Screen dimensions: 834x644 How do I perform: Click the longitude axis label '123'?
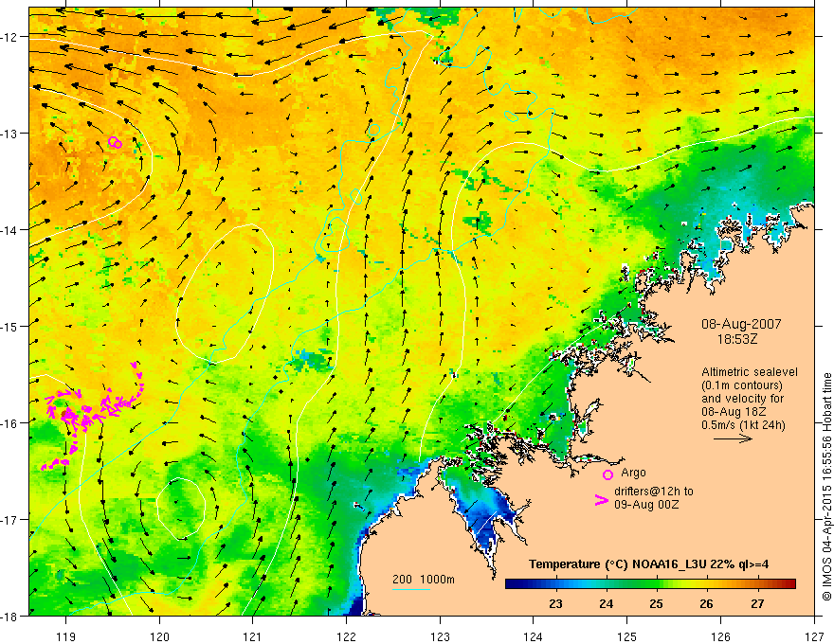(x=440, y=636)
